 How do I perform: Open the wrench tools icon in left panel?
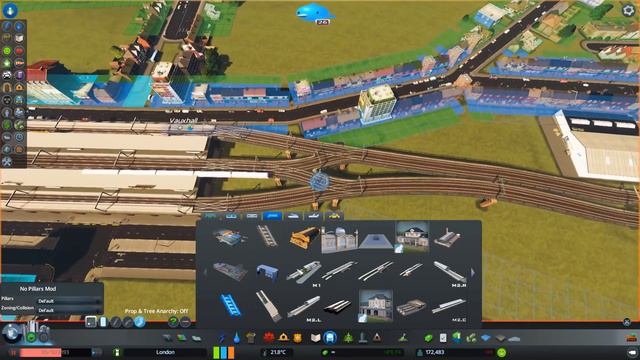7,162
